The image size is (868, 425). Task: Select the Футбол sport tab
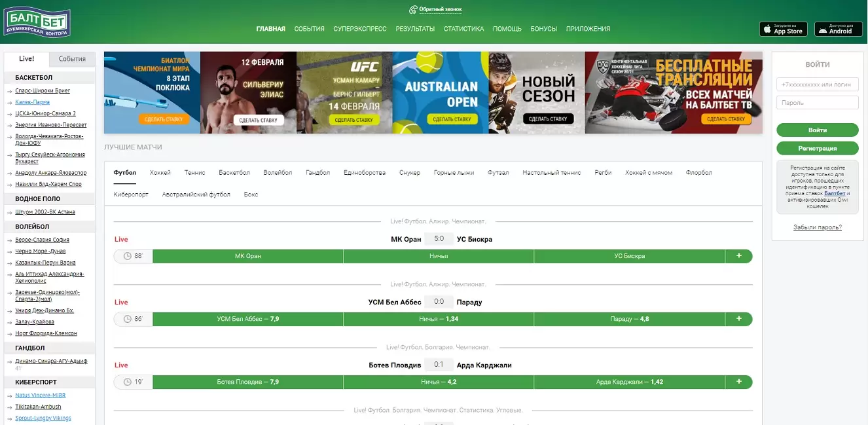pos(125,173)
